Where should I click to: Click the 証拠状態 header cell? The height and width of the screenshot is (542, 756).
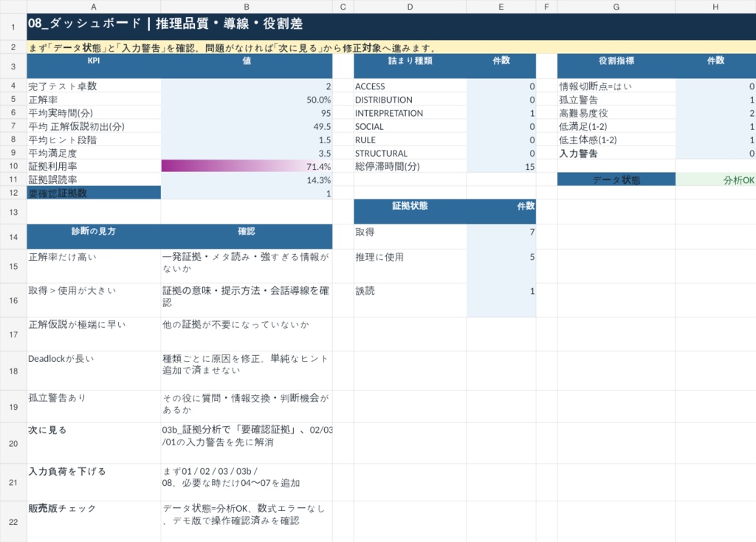tap(410, 212)
